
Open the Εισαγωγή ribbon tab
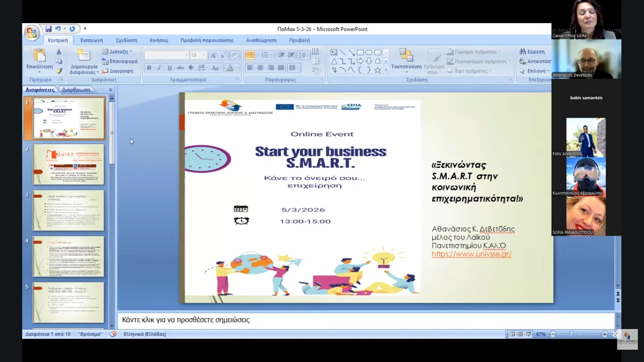91,41
